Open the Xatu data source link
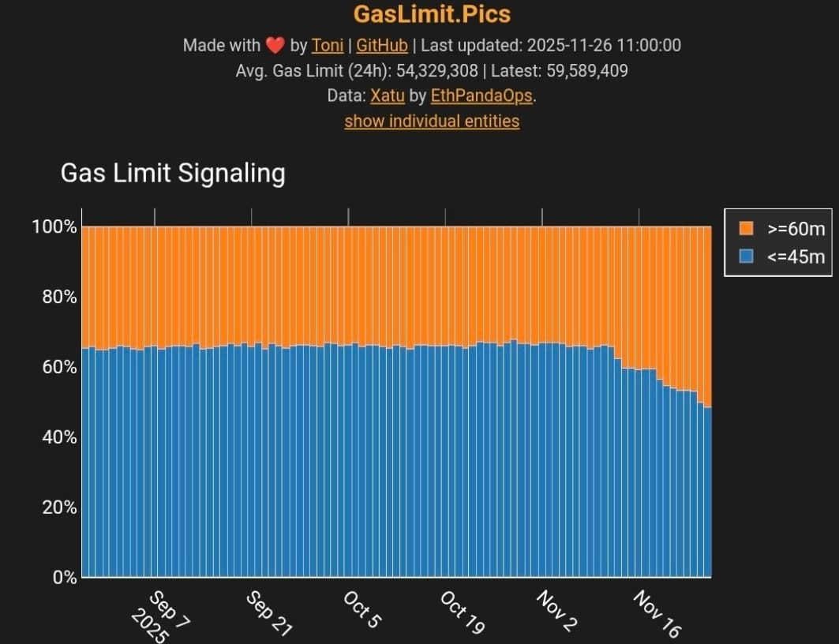Image resolution: width=839 pixels, height=644 pixels. coord(388,95)
